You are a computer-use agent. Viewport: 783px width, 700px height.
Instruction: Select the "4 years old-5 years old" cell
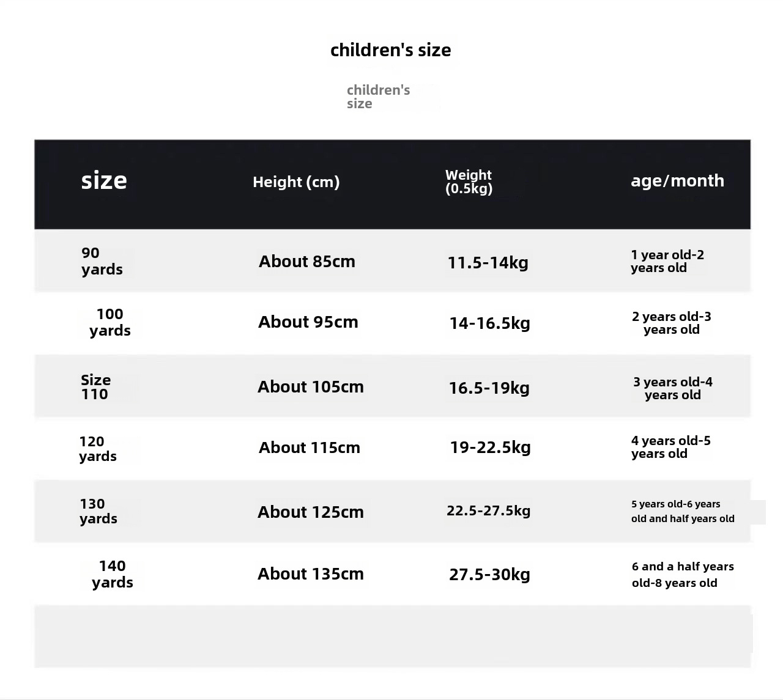670,447
